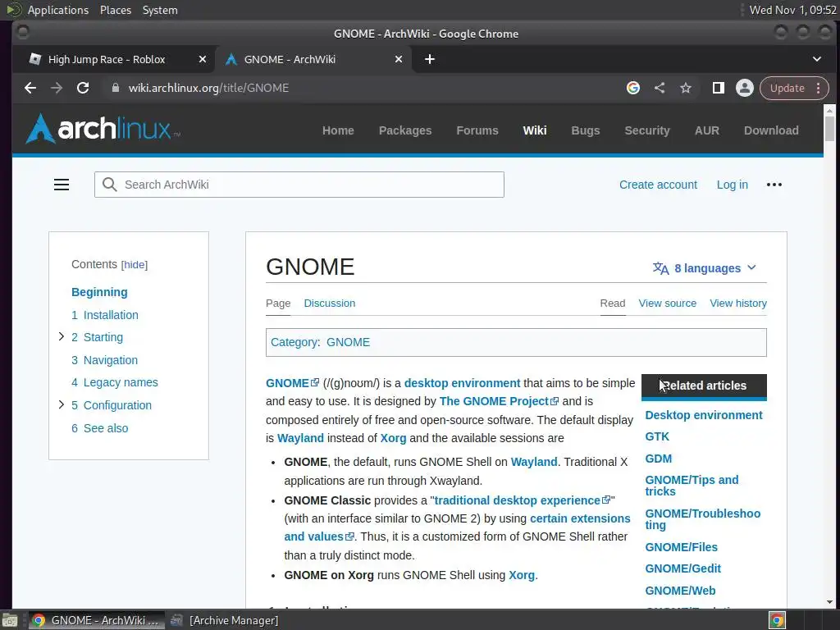
Task: Open the Home navigation link
Action: [x=338, y=130]
